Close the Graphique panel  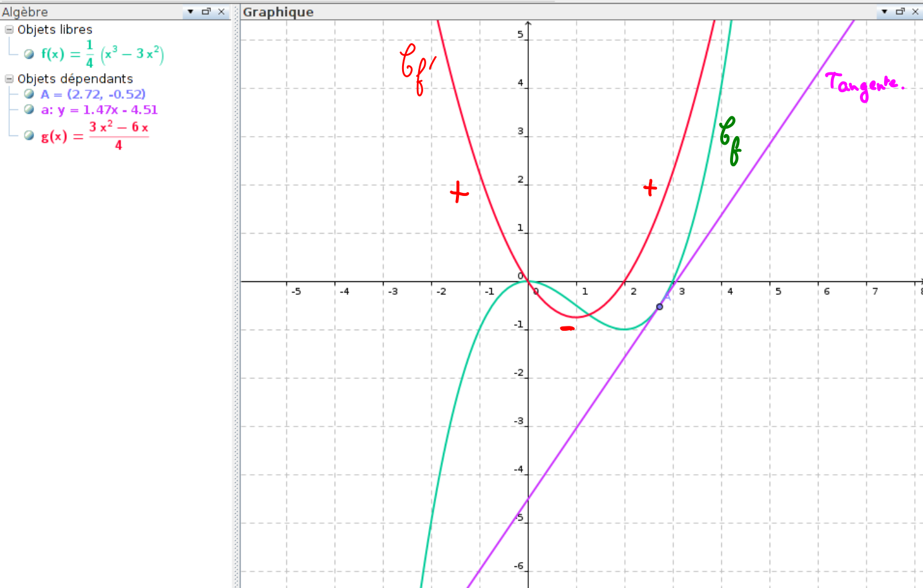[916, 12]
